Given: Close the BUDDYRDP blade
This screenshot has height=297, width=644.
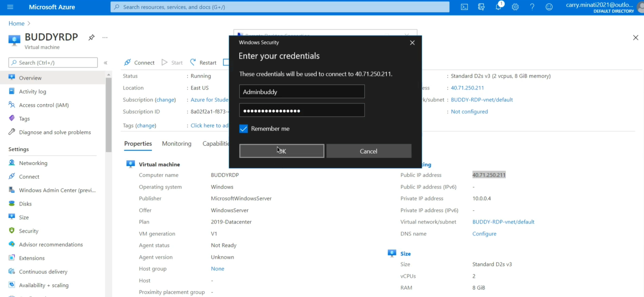Looking at the screenshot, I should [636, 38].
